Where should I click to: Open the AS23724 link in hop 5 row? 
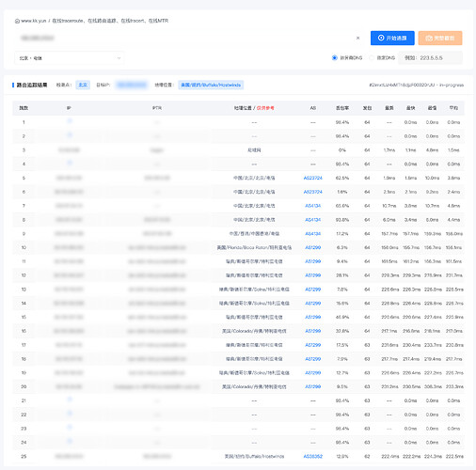pos(312,178)
